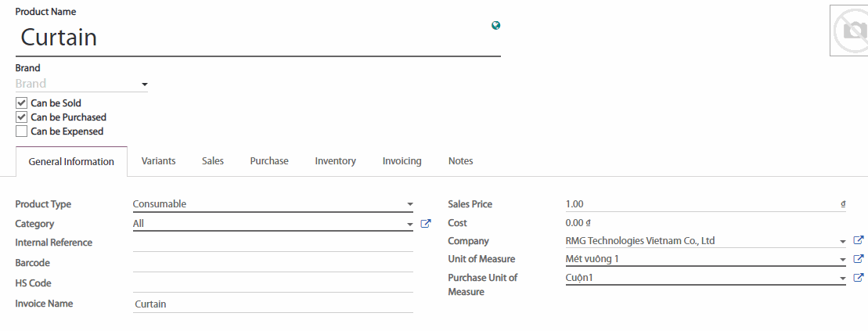Select the Notes tab

(x=460, y=161)
